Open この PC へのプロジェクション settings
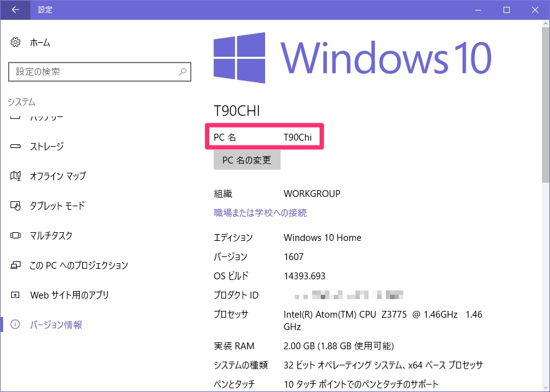The image size is (550, 392). tap(79, 265)
